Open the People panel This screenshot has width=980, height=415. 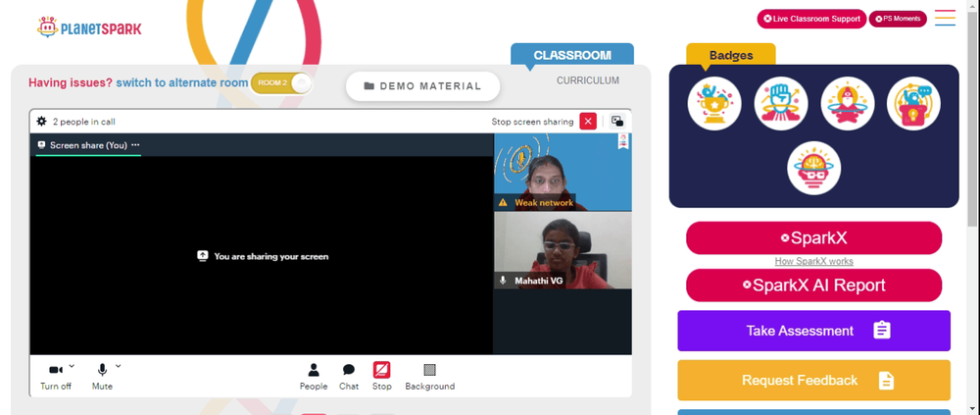314,378
